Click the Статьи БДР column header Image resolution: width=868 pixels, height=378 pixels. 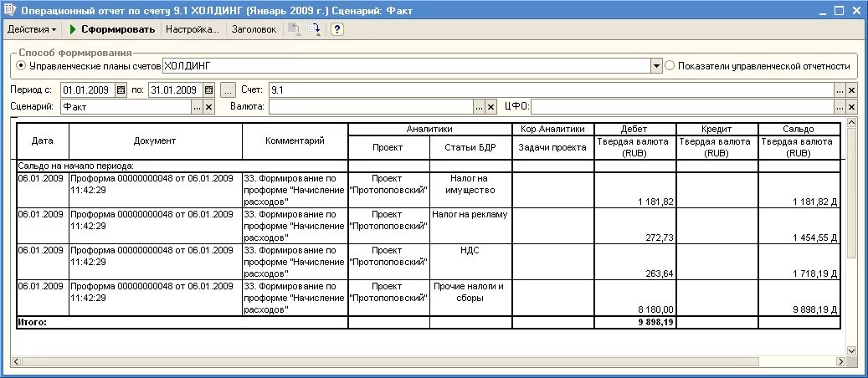(x=470, y=147)
